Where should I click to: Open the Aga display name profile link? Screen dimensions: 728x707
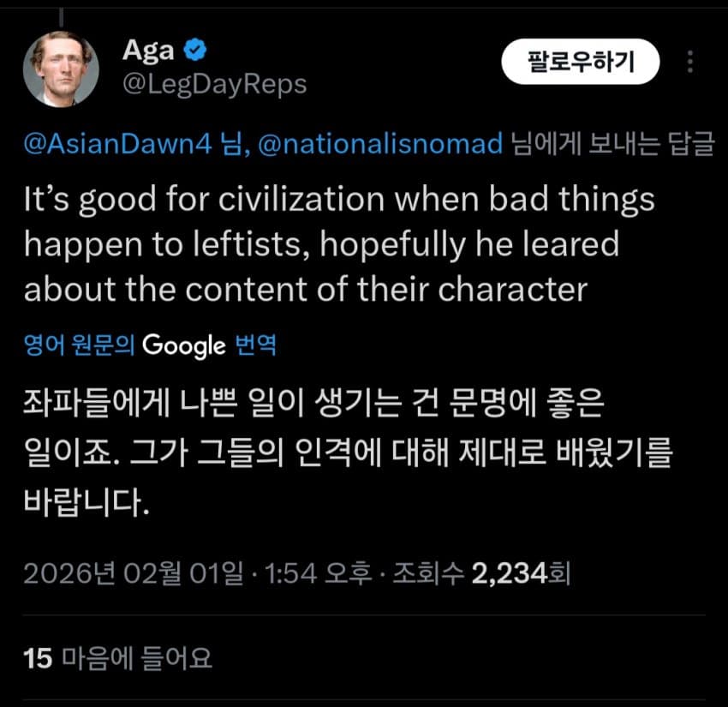pos(147,51)
